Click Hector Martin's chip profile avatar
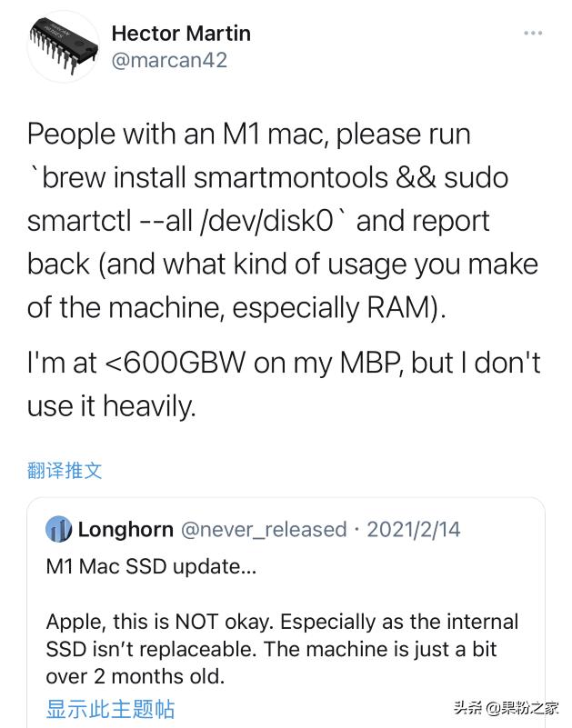 63,44
